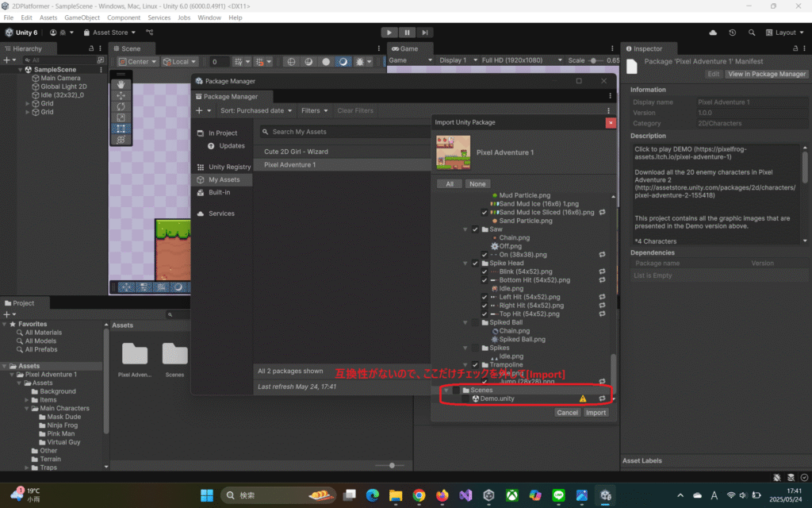Open the Center pivot dropdown

137,62
